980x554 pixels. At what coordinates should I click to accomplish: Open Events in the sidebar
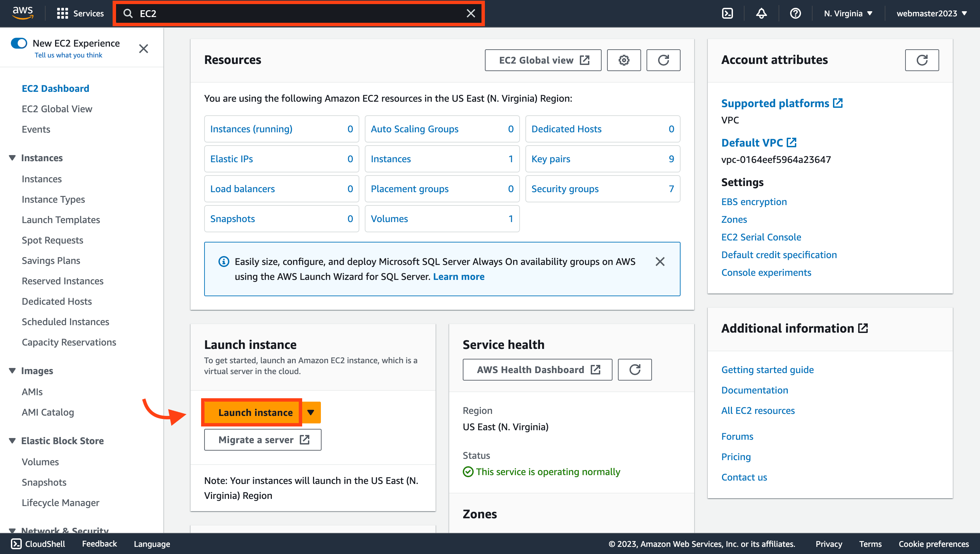pos(36,129)
